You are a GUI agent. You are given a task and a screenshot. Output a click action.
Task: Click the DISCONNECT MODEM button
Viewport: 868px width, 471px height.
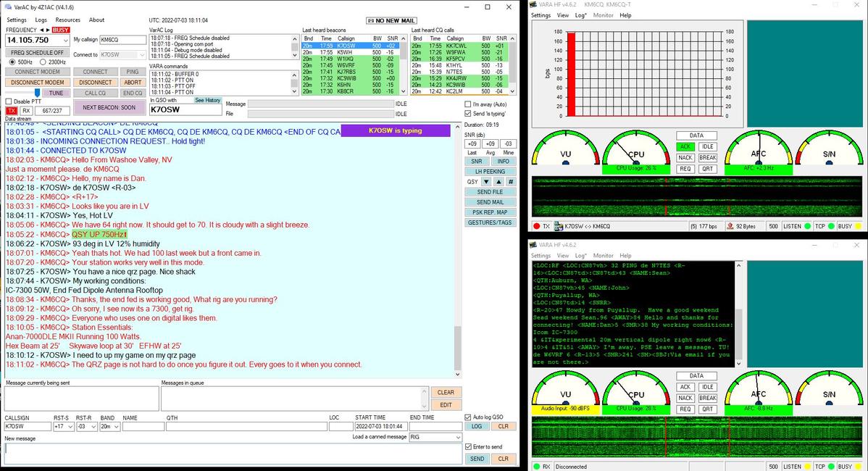[x=38, y=83]
